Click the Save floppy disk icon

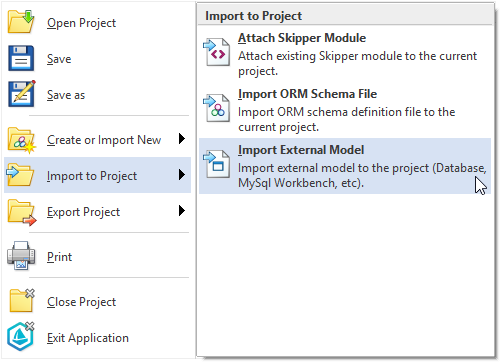(x=21, y=58)
